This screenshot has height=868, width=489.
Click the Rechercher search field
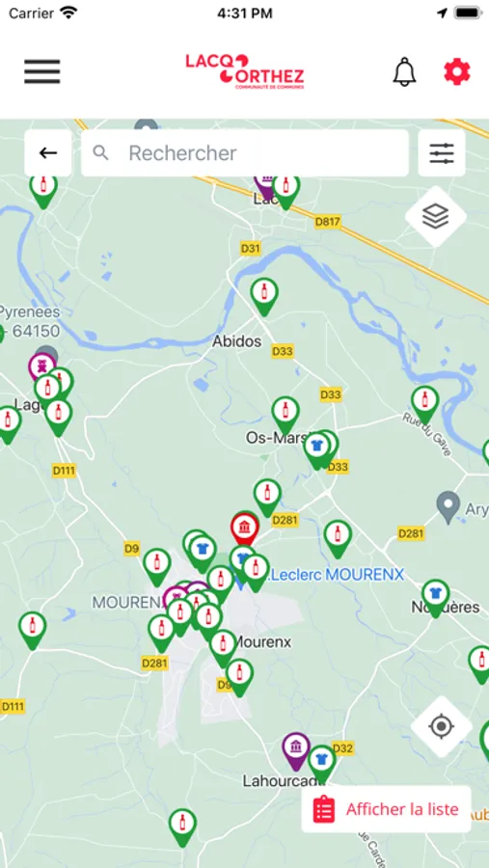245,152
